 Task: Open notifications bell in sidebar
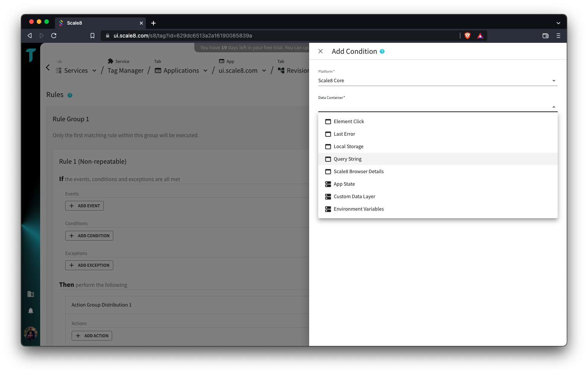coord(31,311)
